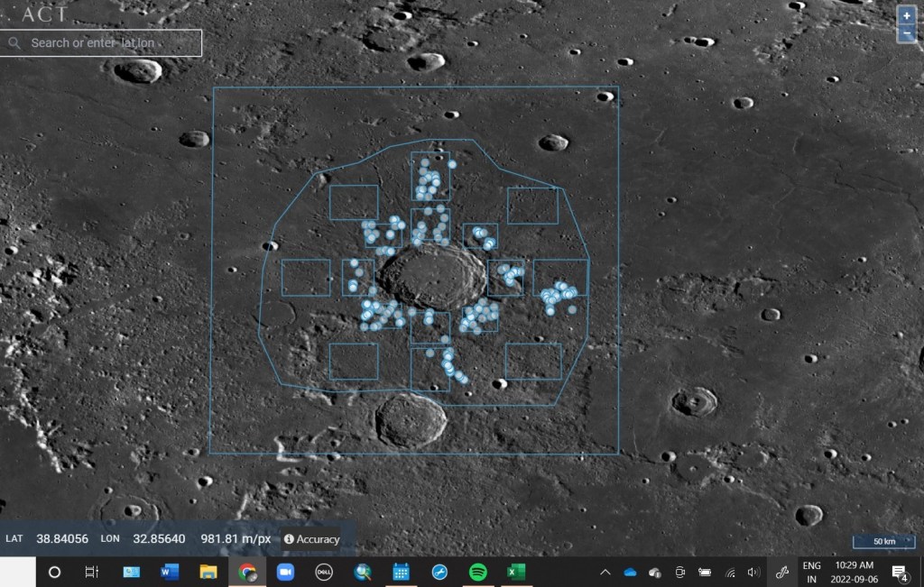The height and width of the screenshot is (587, 924).
Task: Open Task View from taskbar
Action: (x=92, y=572)
